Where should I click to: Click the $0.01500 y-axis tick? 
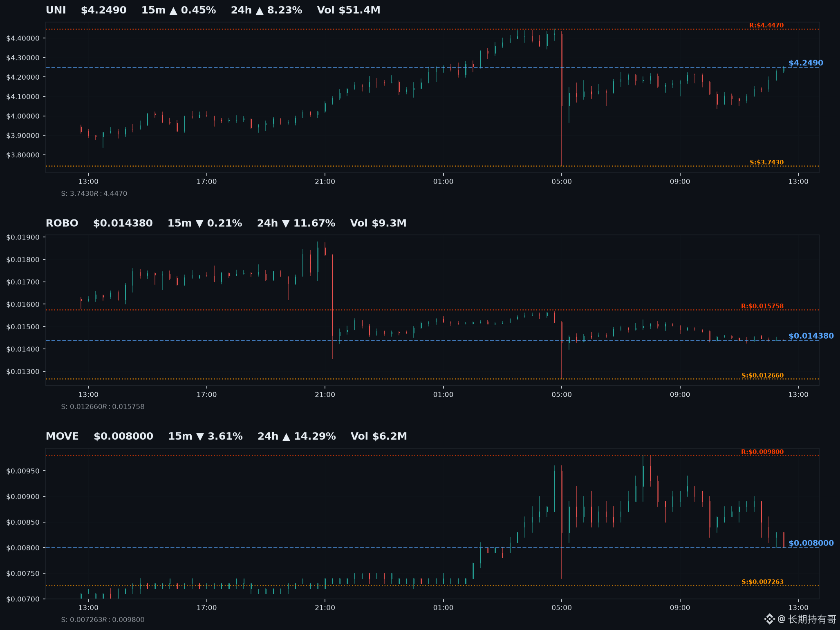coord(23,327)
